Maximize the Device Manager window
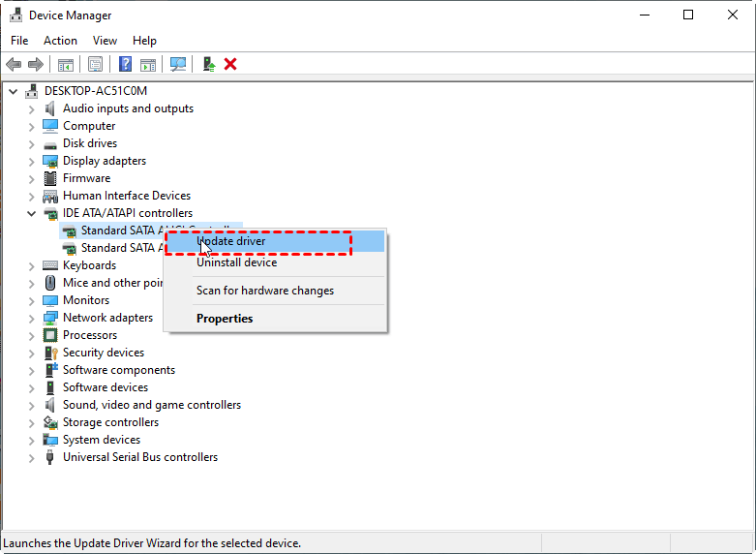The height and width of the screenshot is (554, 756). coord(688,15)
